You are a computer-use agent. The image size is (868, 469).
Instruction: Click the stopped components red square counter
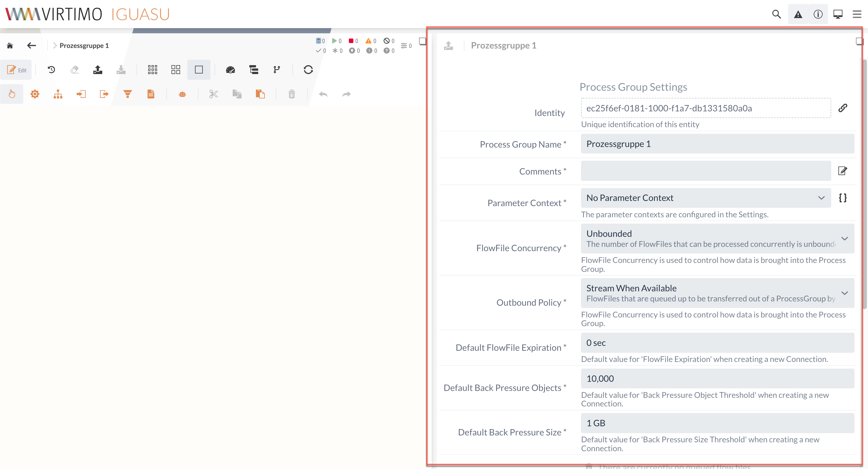tap(353, 41)
